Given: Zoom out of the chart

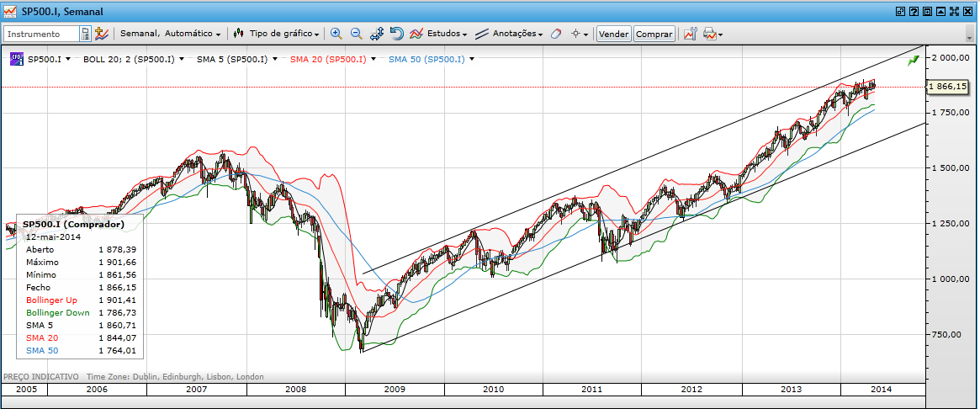Looking at the screenshot, I should click(x=357, y=34).
